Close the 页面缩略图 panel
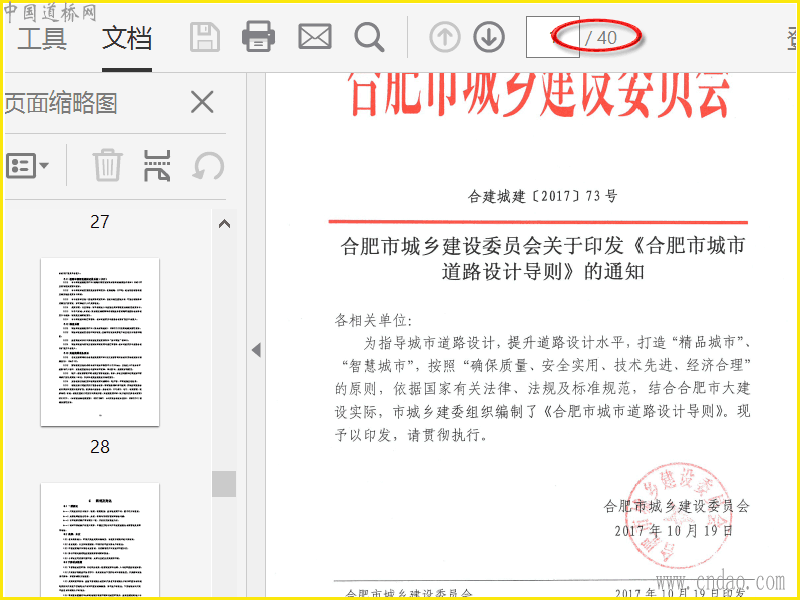The width and height of the screenshot is (800, 600). 202,102
